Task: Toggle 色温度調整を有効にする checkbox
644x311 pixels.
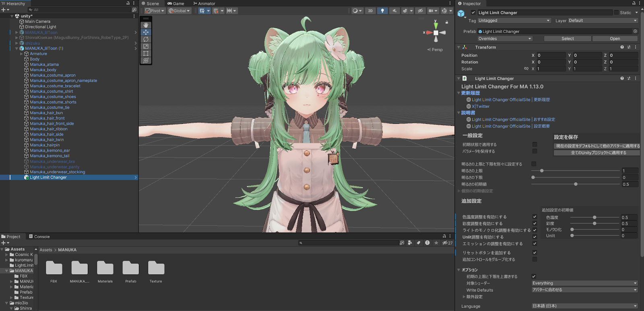Action: 535,217
